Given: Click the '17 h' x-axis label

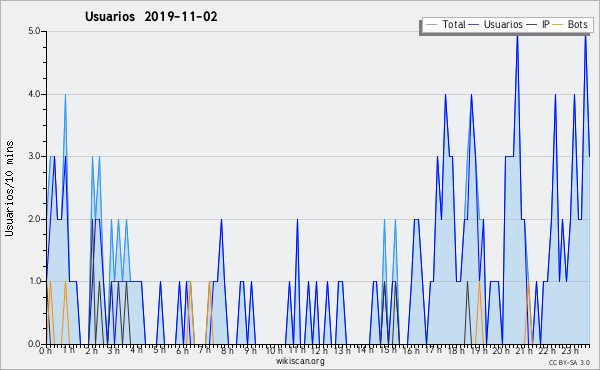Looking at the screenshot, I should pyautogui.click(x=433, y=350).
